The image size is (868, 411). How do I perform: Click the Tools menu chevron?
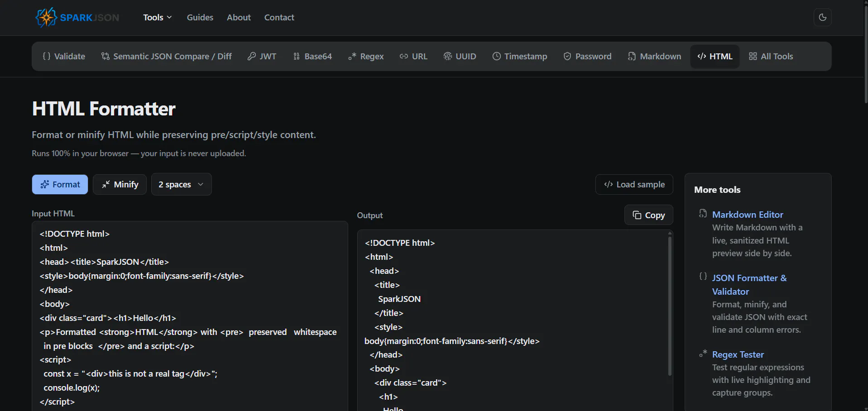pos(169,17)
